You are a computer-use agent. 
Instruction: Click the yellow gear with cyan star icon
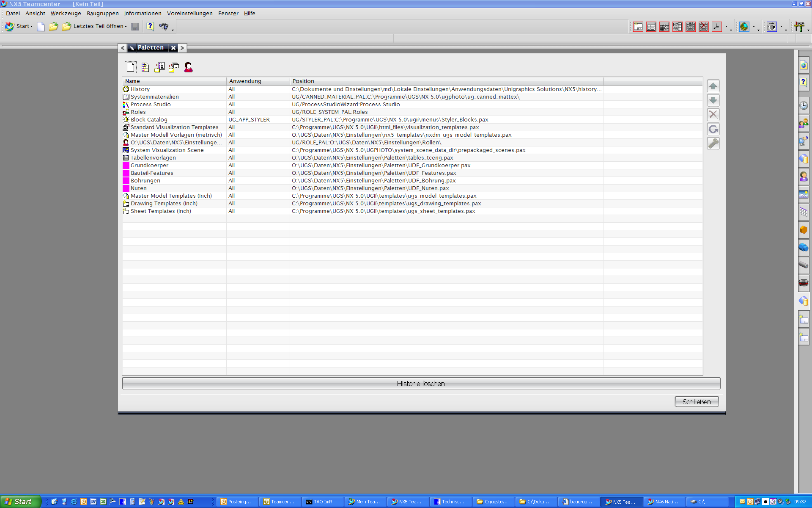coord(744,27)
